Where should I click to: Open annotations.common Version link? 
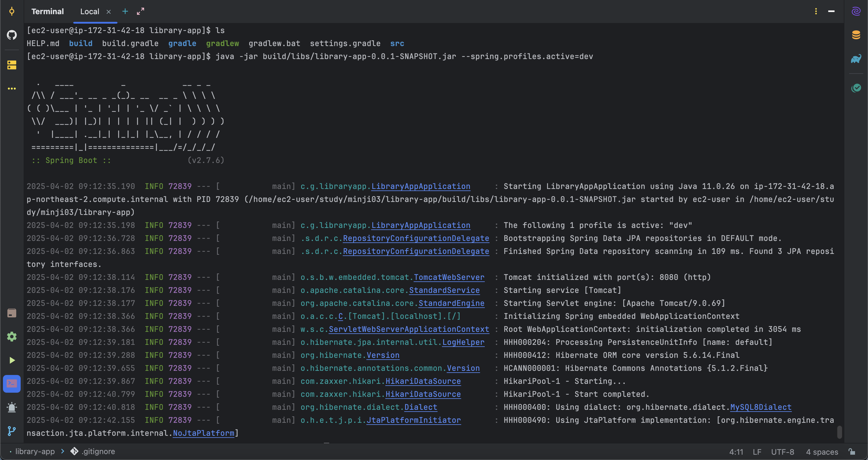click(463, 368)
